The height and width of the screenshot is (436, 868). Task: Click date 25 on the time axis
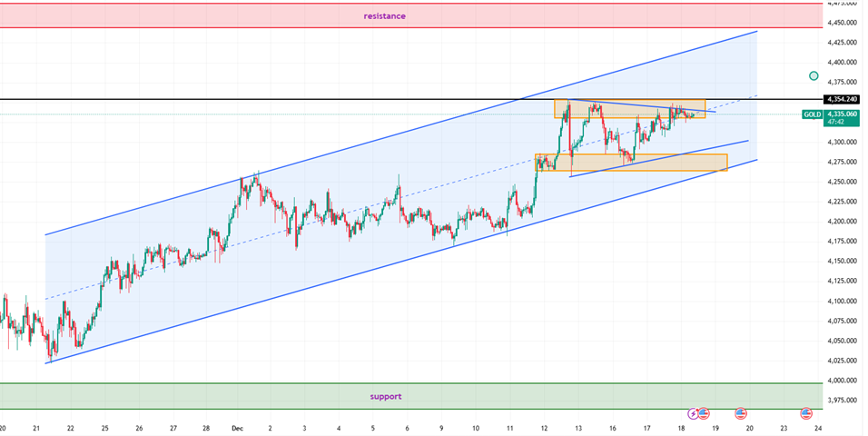pos(104,427)
